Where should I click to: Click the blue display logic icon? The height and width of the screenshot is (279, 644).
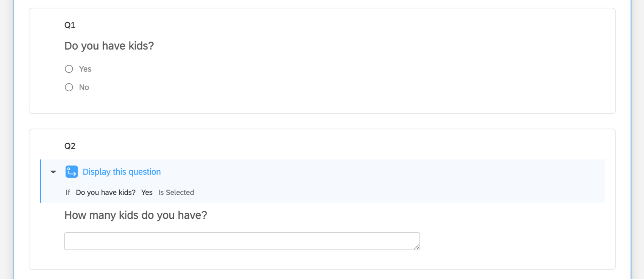pos(72,172)
